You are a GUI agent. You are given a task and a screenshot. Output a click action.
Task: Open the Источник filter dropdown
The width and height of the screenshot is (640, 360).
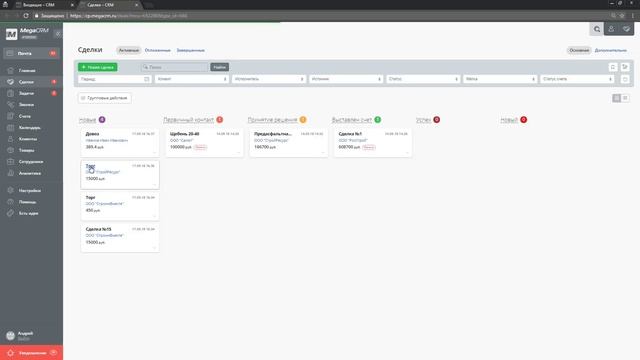click(x=346, y=79)
